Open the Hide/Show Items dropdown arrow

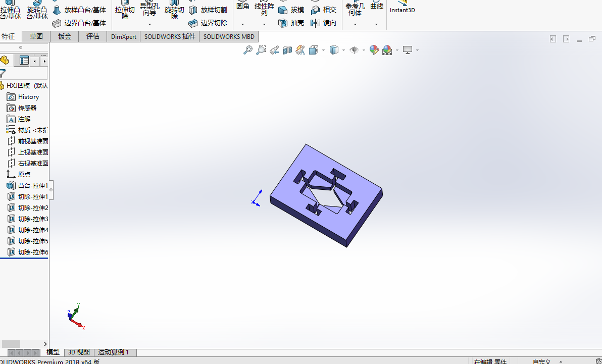coord(364,50)
